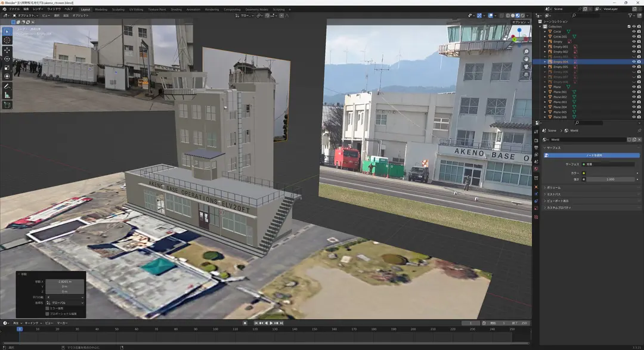Hide Circle object via its eye icon
Screen dimensions: 644x350
(634, 32)
